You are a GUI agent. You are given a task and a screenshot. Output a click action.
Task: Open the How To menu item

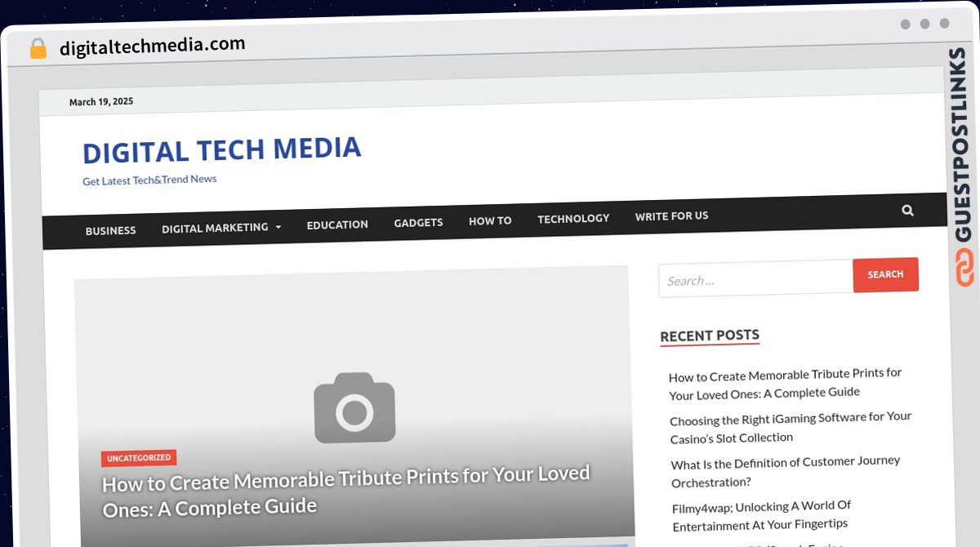[x=490, y=220]
